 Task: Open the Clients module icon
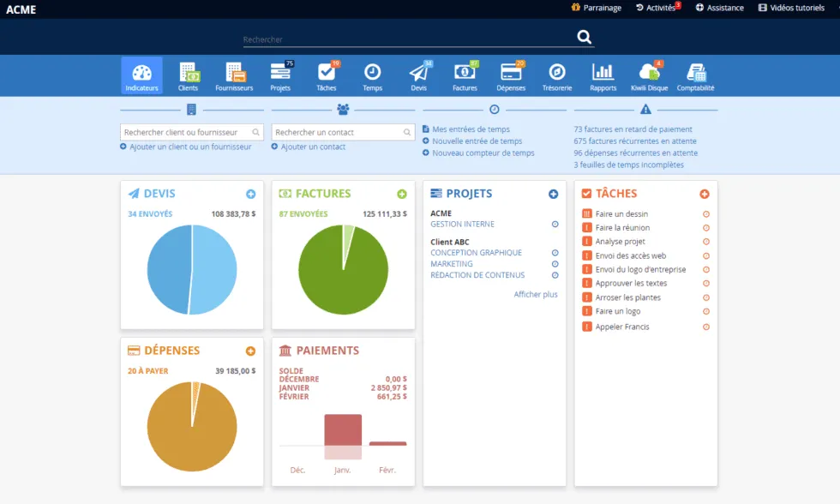(x=188, y=75)
